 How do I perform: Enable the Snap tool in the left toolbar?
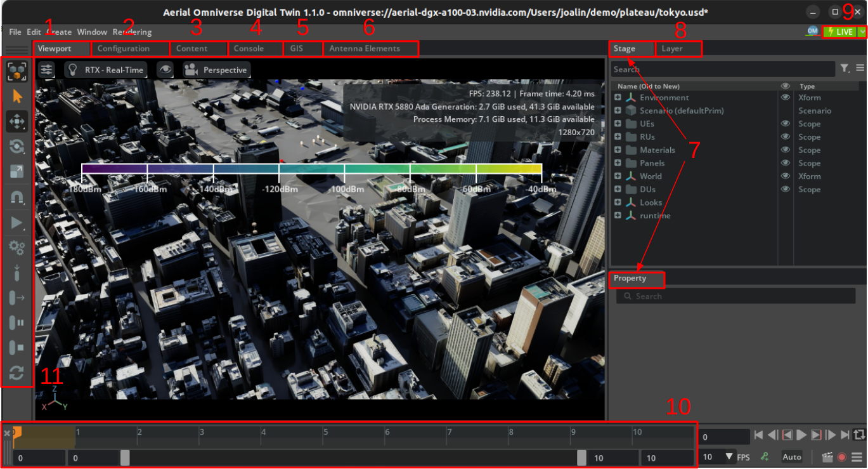tap(17, 197)
